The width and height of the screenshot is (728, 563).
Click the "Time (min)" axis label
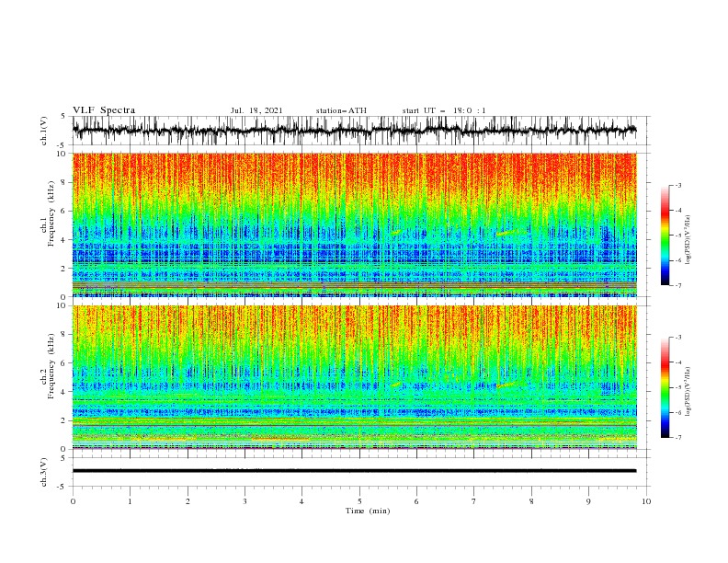pyautogui.click(x=368, y=511)
